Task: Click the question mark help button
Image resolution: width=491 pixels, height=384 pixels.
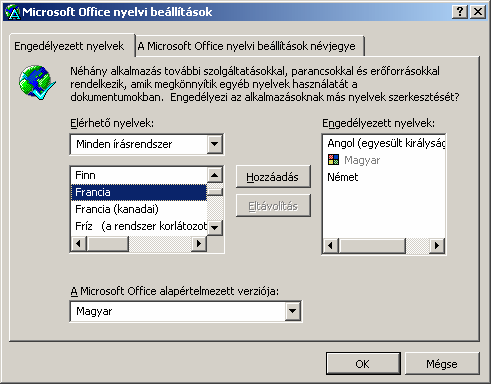Action: pos(460,12)
